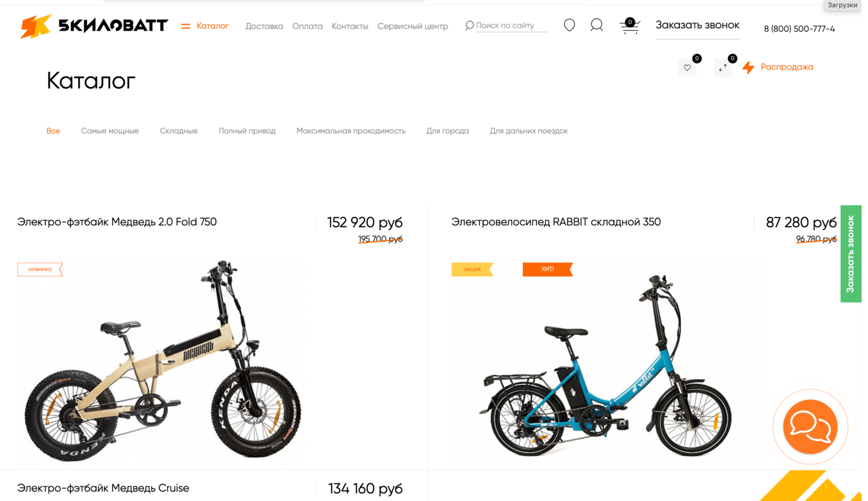Click the location pin icon in header
The width and height of the screenshot is (868, 501).
tap(569, 25)
